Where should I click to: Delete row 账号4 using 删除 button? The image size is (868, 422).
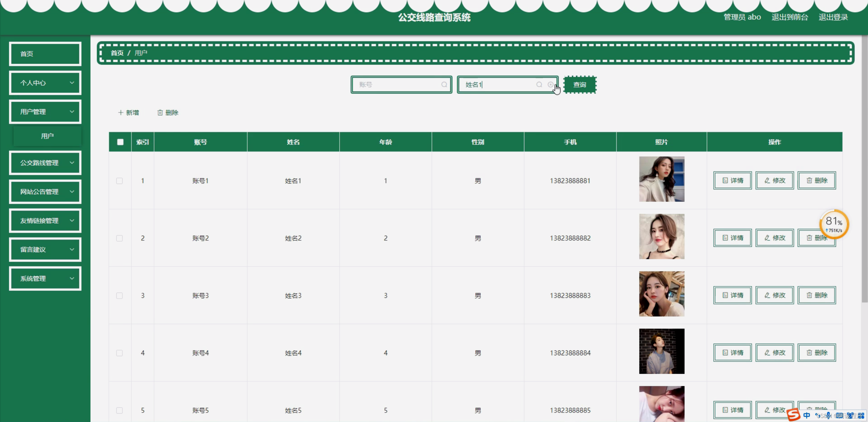pyautogui.click(x=816, y=353)
